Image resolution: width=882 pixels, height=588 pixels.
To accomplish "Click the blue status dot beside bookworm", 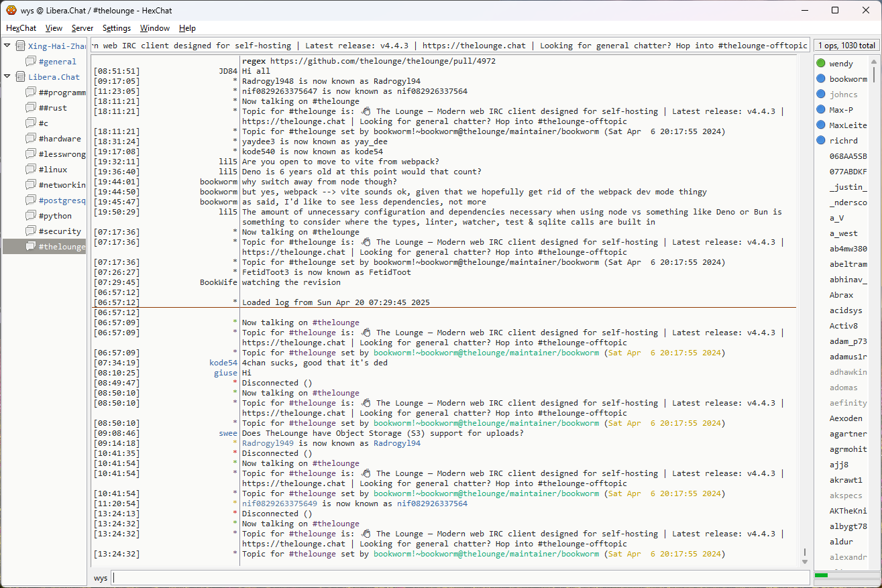I will tap(821, 79).
